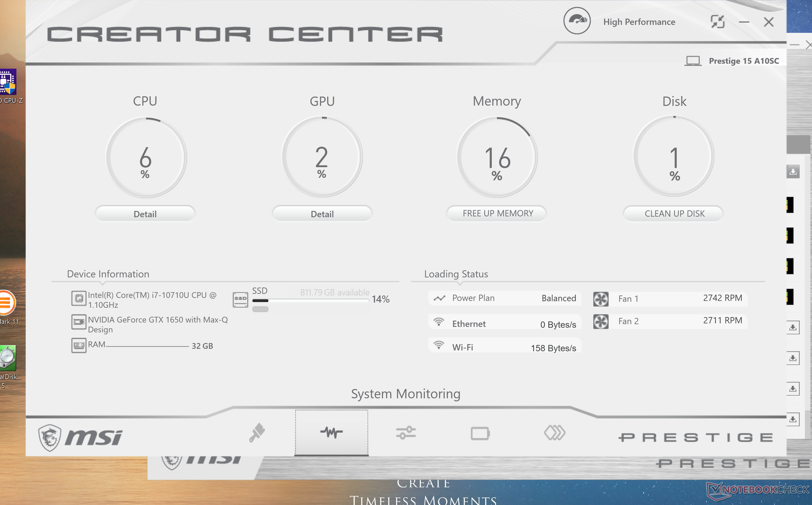Click the window shrink arrows icon
The image size is (812, 505).
coord(717,22)
